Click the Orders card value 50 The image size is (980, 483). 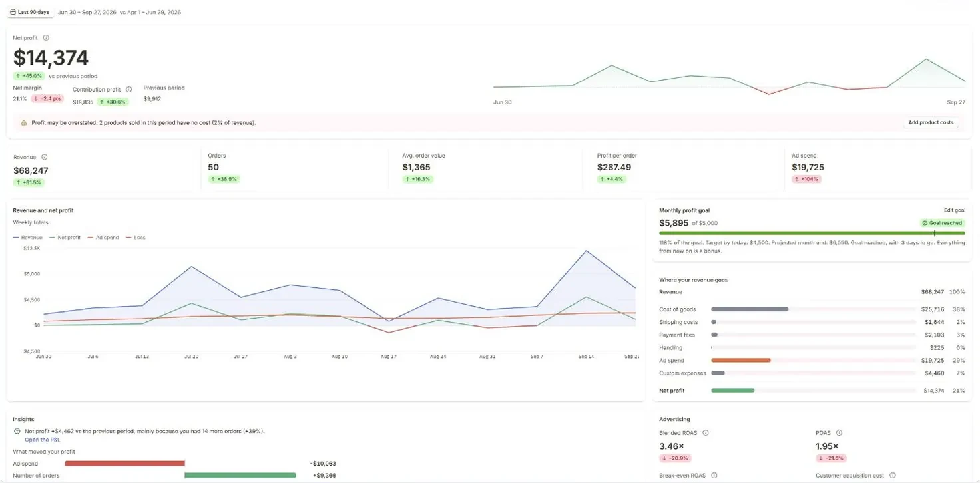point(213,168)
